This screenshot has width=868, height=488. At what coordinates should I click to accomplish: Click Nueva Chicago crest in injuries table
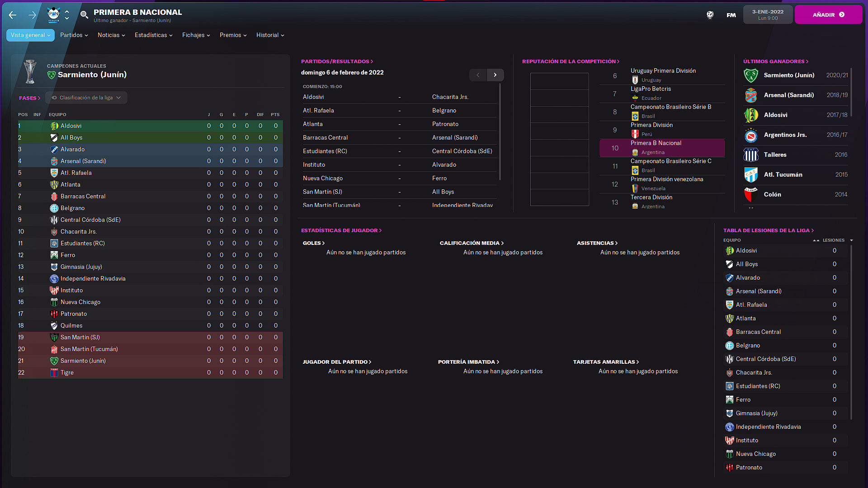click(x=730, y=454)
